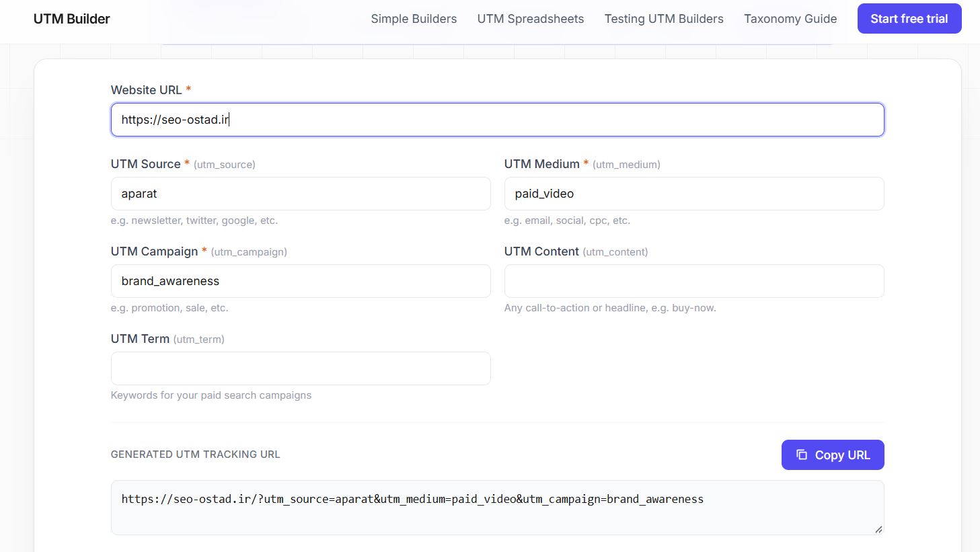Viewport: 980px width, 552px height.
Task: Click the Website URL label
Action: [x=146, y=90]
